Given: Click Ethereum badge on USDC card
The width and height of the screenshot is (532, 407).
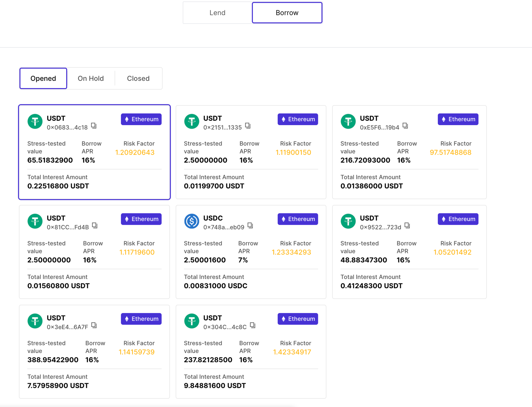Looking at the screenshot, I should coord(298,219).
